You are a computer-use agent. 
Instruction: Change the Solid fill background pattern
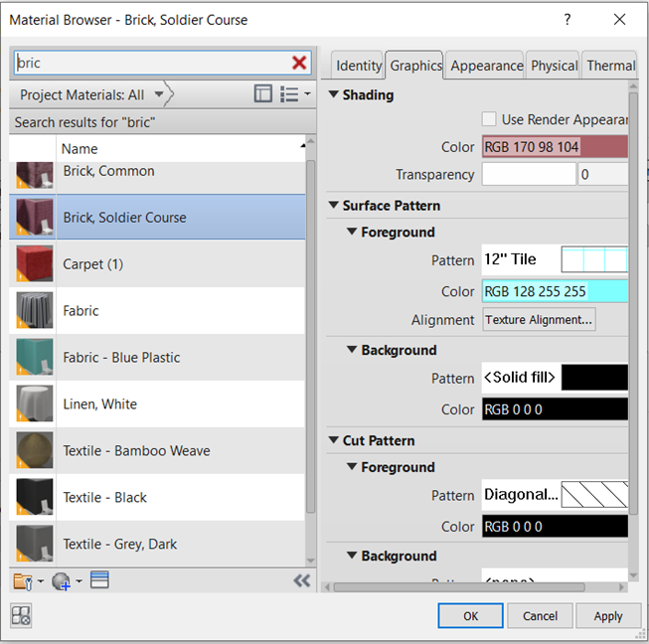click(x=555, y=377)
